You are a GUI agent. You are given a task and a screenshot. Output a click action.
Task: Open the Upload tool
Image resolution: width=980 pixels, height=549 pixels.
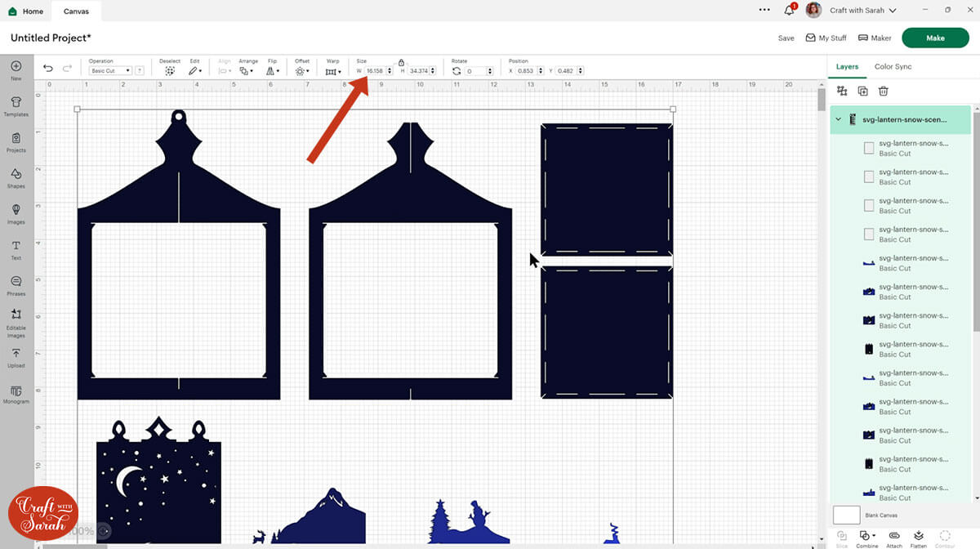point(16,357)
